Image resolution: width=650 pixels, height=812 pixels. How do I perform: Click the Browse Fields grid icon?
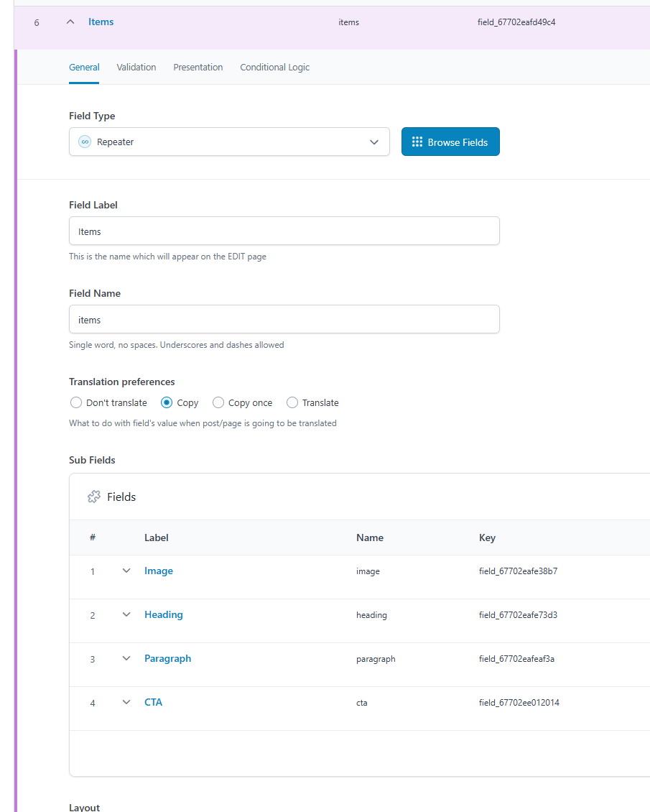(x=417, y=142)
